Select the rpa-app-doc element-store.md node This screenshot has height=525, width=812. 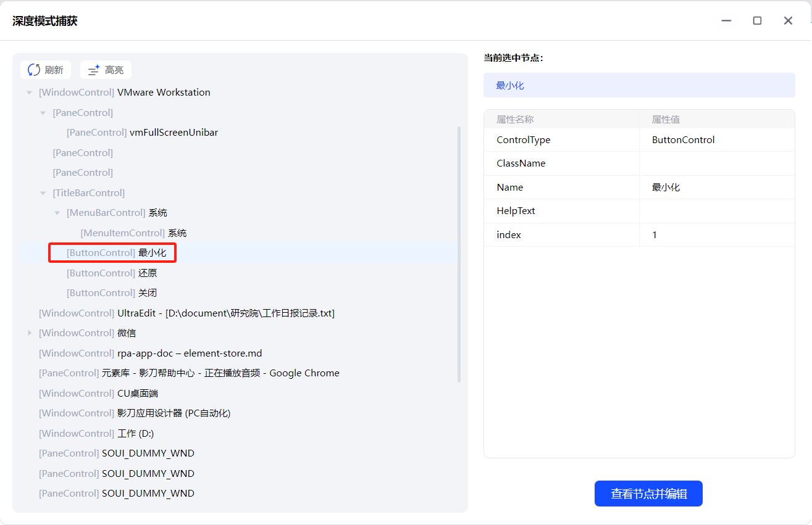pyautogui.click(x=150, y=353)
